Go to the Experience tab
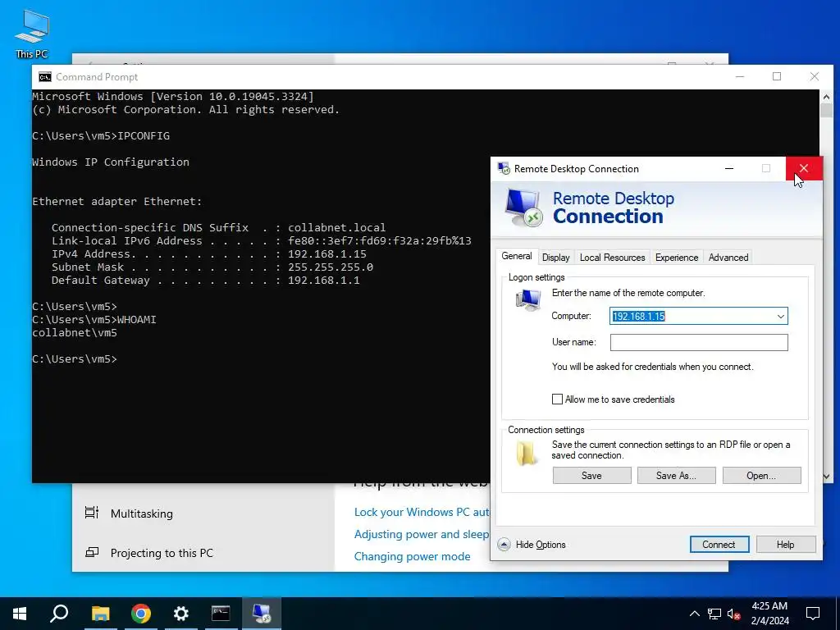 pos(677,258)
